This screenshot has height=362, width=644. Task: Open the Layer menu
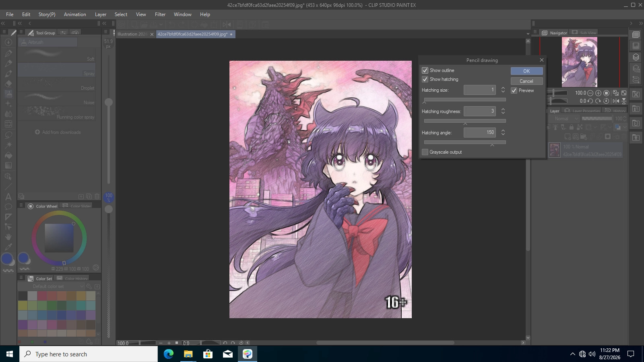pos(101,14)
